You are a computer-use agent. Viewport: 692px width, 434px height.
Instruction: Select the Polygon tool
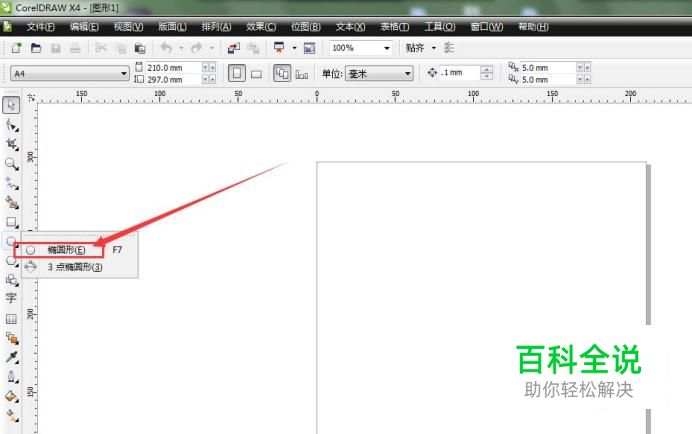tap(11, 261)
